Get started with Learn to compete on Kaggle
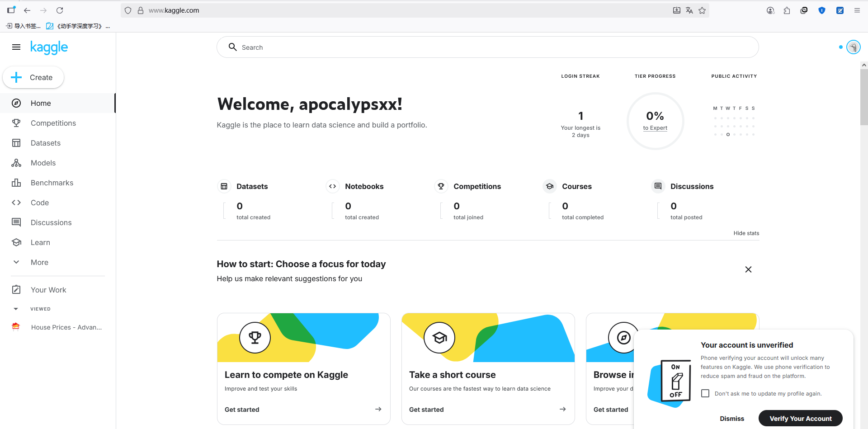Image resolution: width=868 pixels, height=429 pixels. point(242,410)
